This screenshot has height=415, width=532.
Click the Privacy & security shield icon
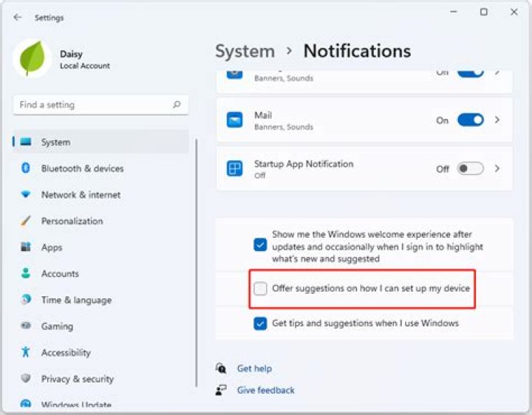pyautogui.click(x=26, y=379)
